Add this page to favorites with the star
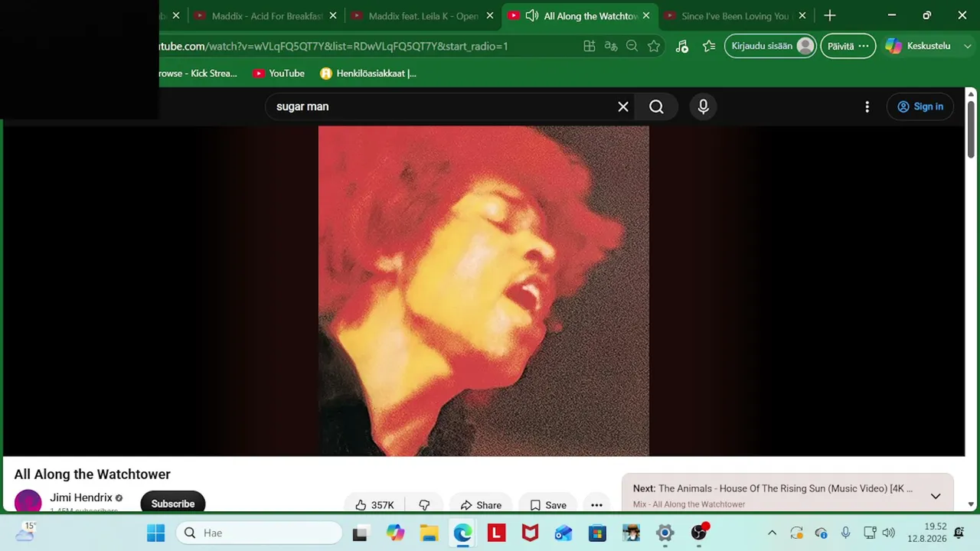The width and height of the screenshot is (980, 551). click(x=653, y=46)
